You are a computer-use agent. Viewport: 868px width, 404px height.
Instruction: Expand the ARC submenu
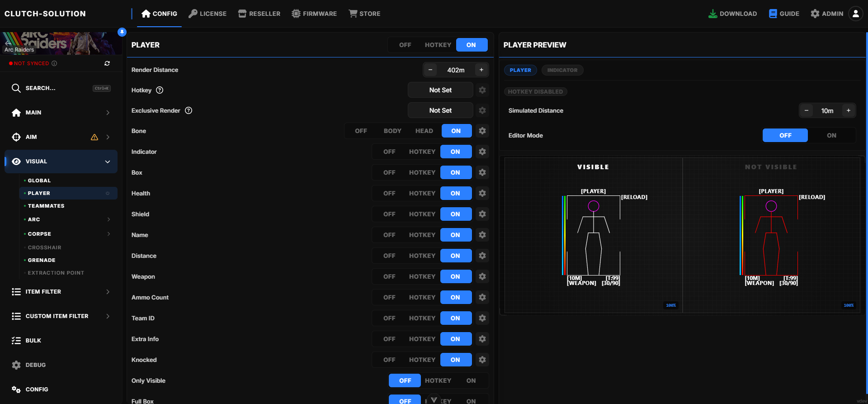[108, 219]
